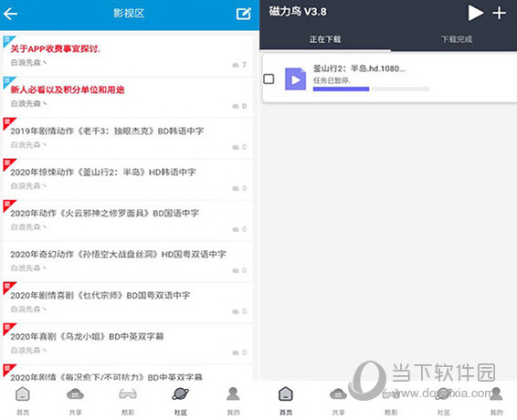
Task: Open 社区 in 磁力鸟 bottom bar
Action: click(444, 401)
